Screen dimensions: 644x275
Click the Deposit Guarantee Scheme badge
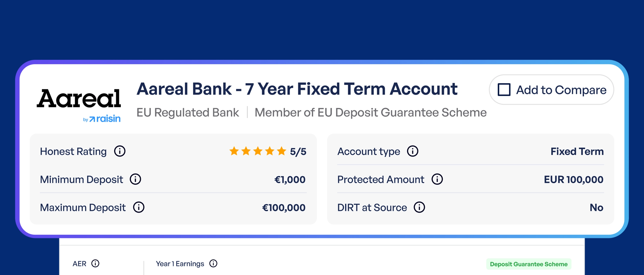[528, 264]
